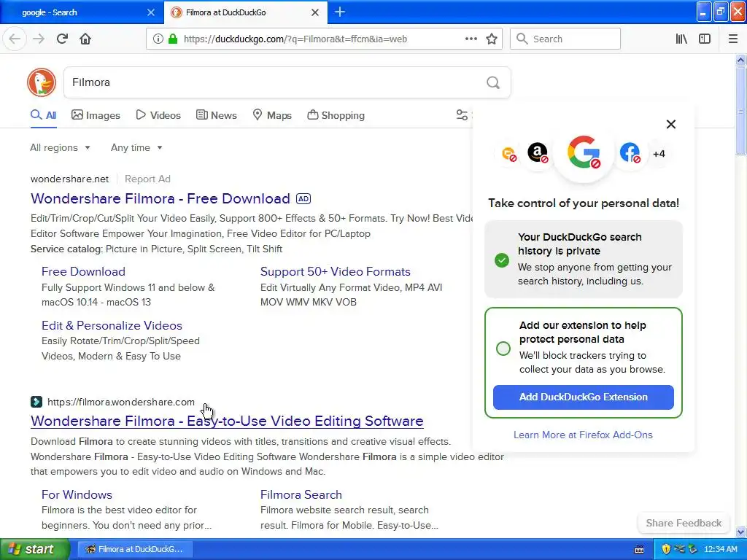The height and width of the screenshot is (560, 747).
Task: Bookmark this page with the star
Action: 492,39
